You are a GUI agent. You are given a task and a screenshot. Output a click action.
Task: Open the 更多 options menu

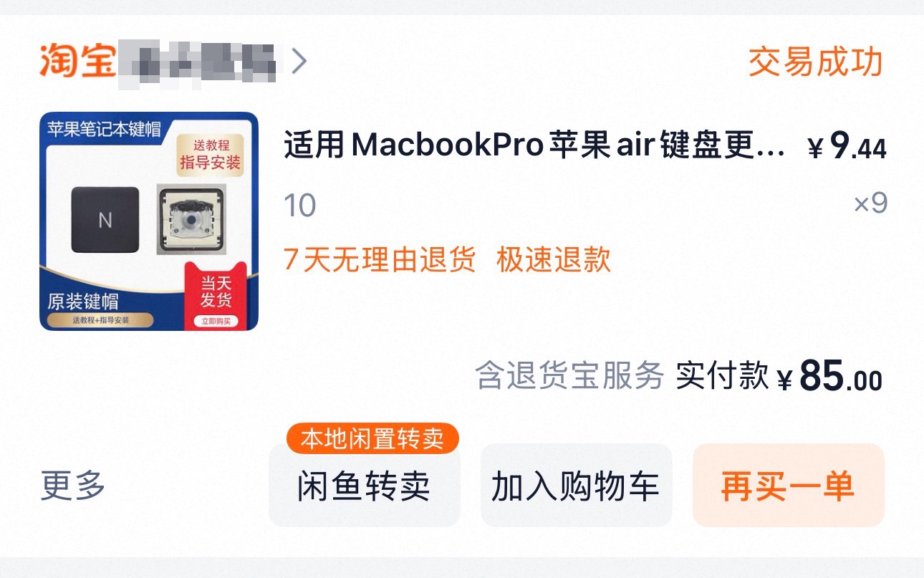72,486
